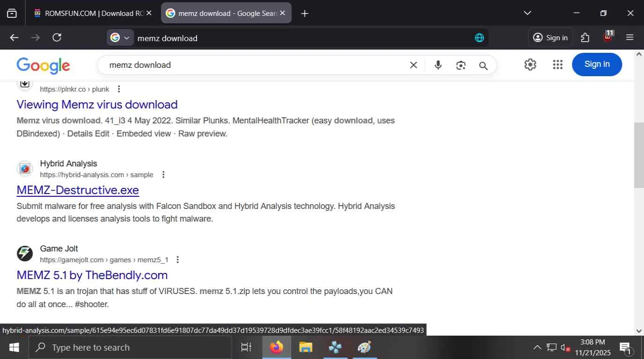Click the Game Jolt site name
The image size is (644, 359).
click(x=59, y=249)
